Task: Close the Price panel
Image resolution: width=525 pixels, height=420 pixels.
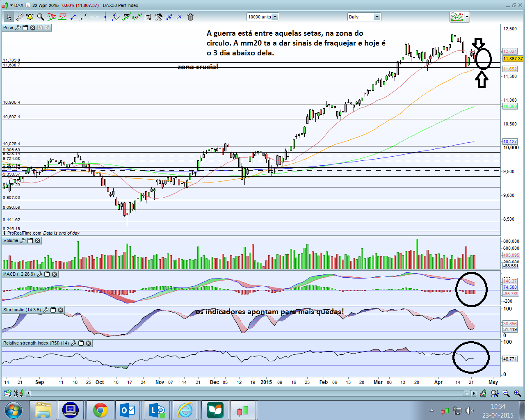Action: point(32,27)
